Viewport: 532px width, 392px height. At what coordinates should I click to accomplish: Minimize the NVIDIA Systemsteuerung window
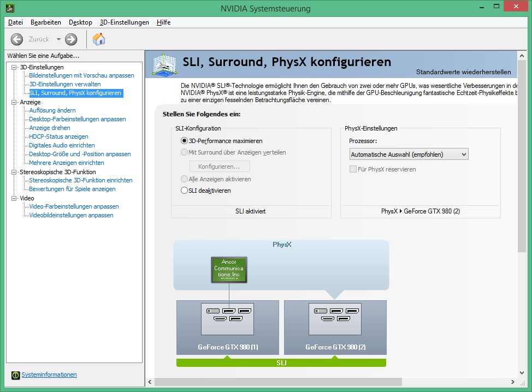(x=481, y=7)
